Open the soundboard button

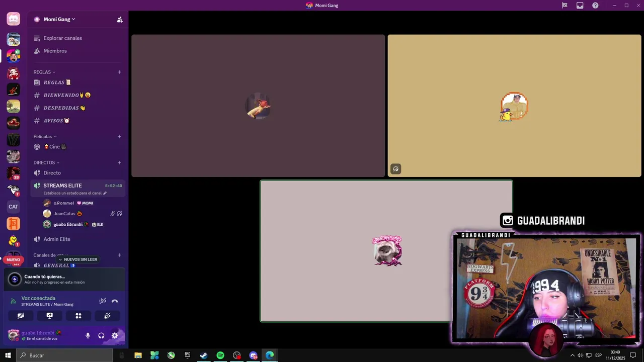click(x=107, y=316)
